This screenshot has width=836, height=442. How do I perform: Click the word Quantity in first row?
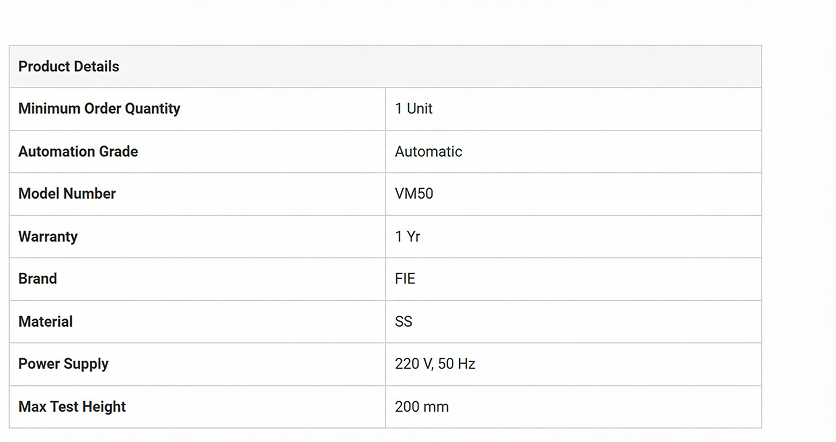click(x=151, y=108)
